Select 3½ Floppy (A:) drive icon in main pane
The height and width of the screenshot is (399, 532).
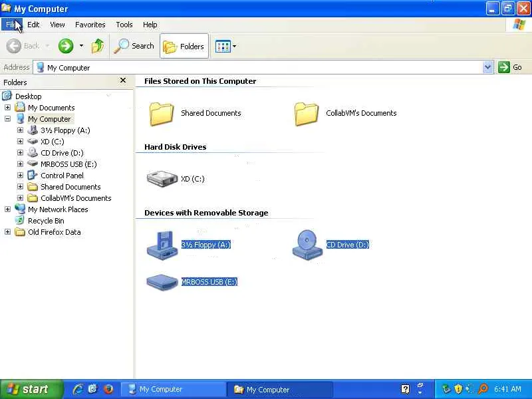coord(162,245)
